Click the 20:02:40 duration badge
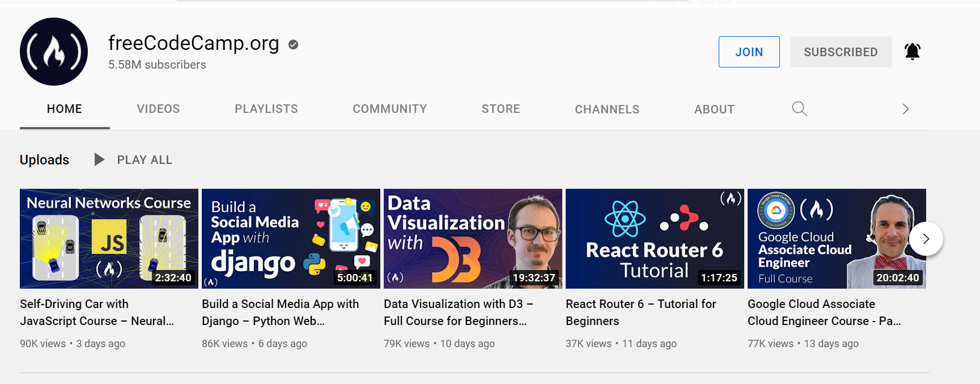Screen dimensions: 980x384 (x=898, y=277)
